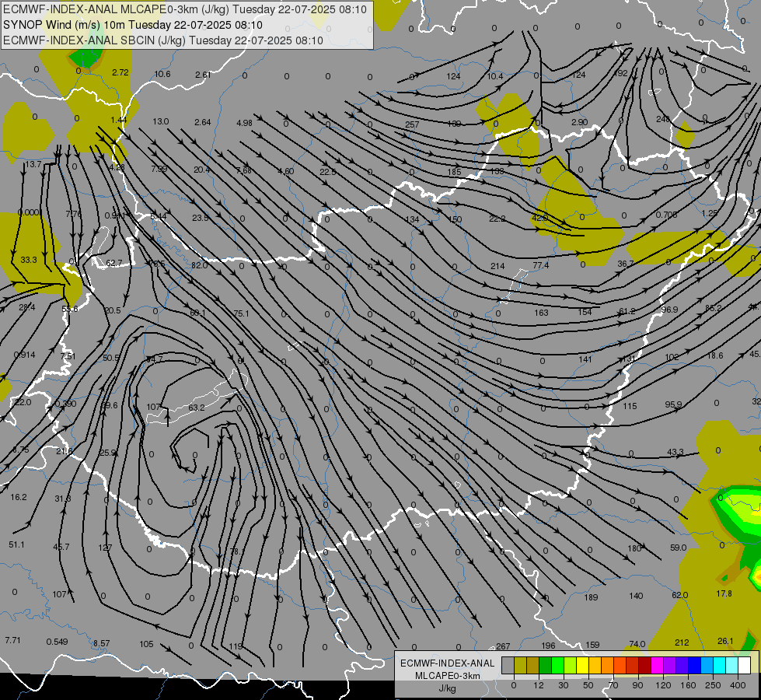Click the grid value '8.57' on the map

click(x=101, y=643)
